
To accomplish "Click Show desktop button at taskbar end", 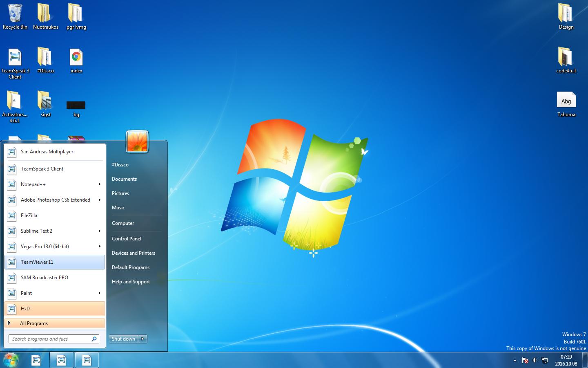I will 585,360.
